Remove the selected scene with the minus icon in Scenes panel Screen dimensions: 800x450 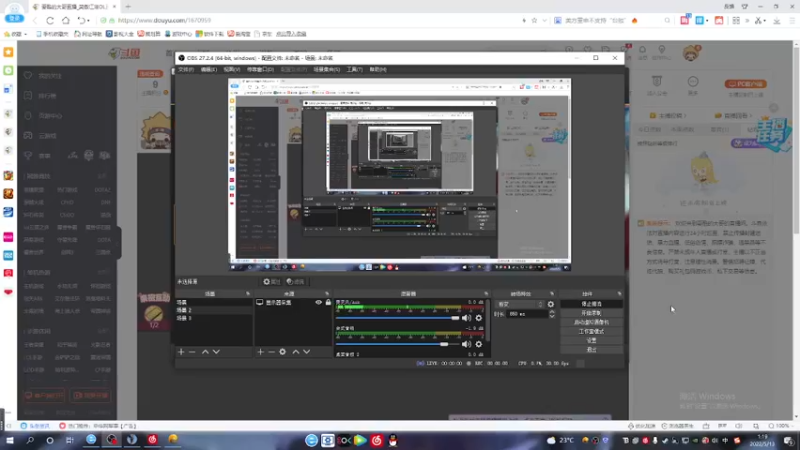tap(192, 352)
